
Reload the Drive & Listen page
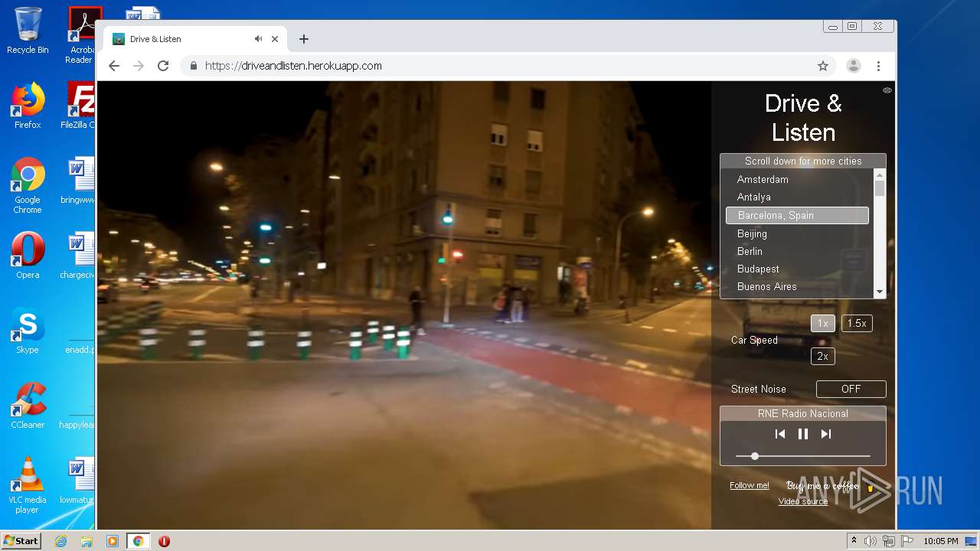(163, 66)
